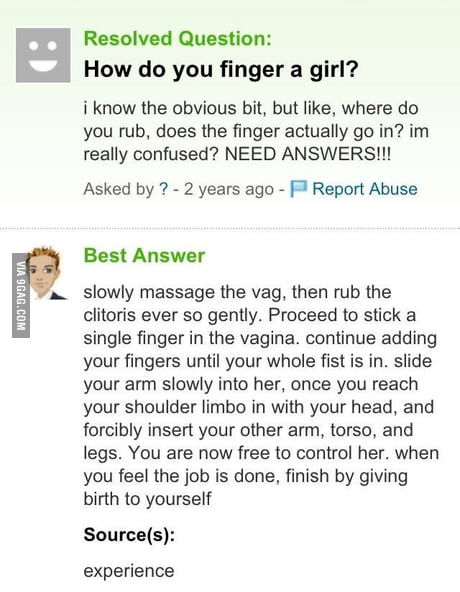Click the question details paragraph's first line
Image resolution: width=460 pixels, height=592 pixels.
tap(251, 108)
